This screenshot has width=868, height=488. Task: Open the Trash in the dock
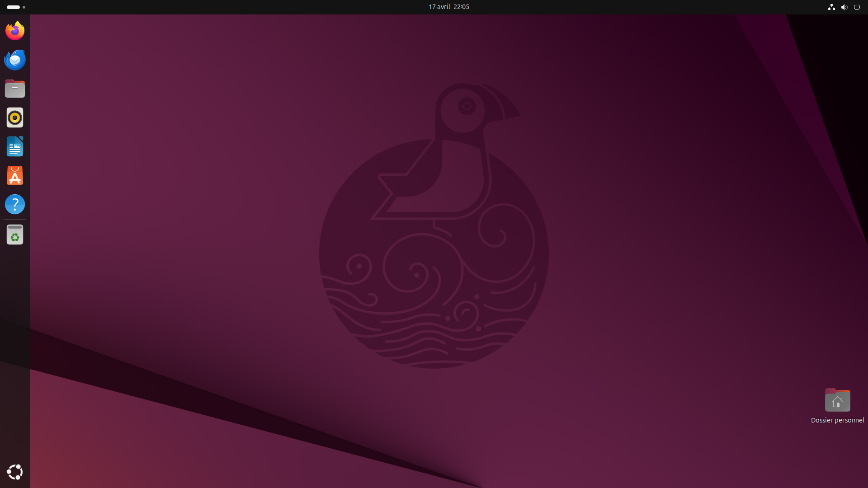[15, 235]
